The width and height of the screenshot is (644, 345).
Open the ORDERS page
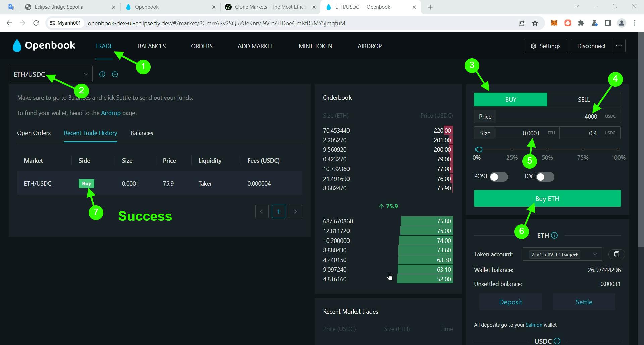click(x=202, y=46)
